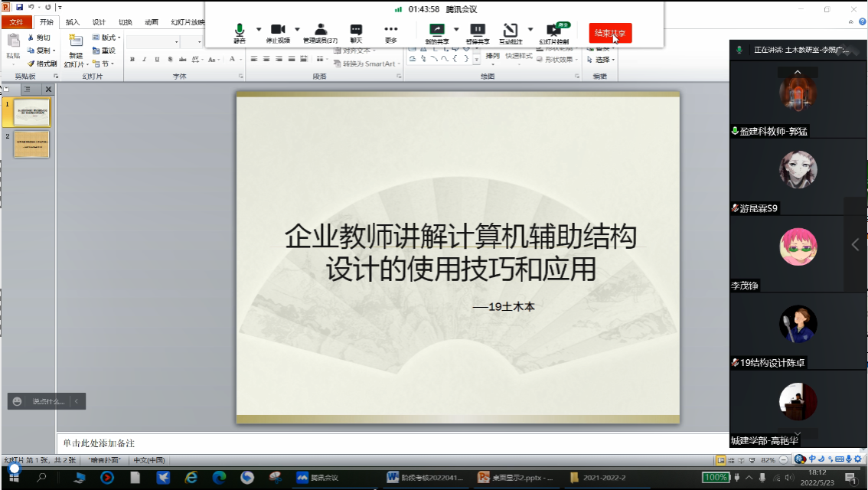Select slide 2 thumbnail in the slide panel
The width and height of the screenshot is (868, 490).
click(x=31, y=144)
